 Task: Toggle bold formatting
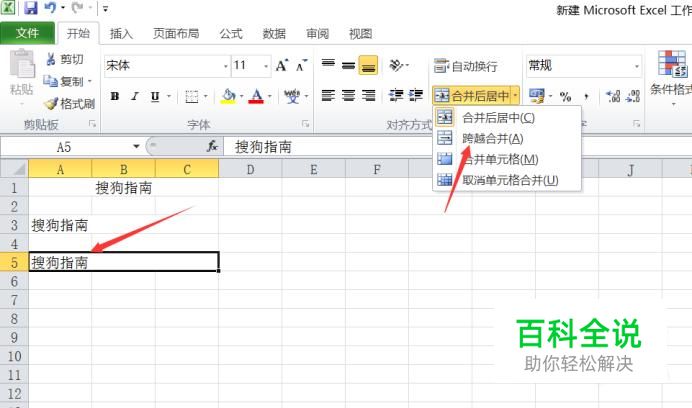(115, 96)
